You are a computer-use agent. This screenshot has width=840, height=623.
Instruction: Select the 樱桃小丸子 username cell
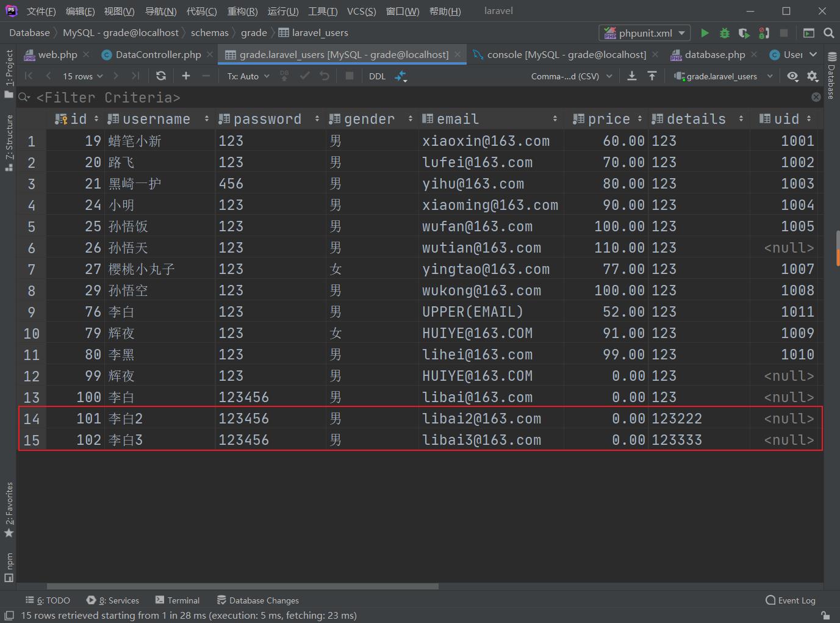(x=160, y=269)
